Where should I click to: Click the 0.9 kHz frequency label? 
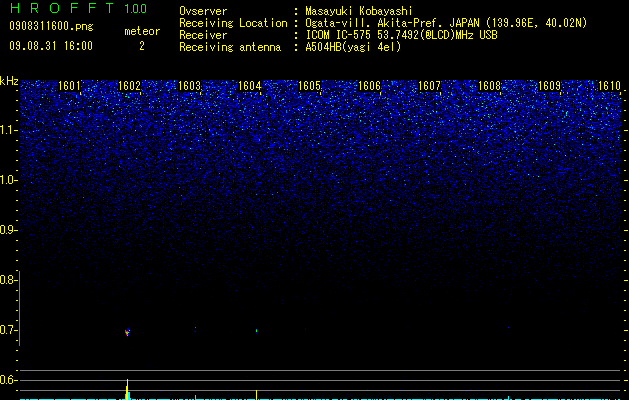click(x=8, y=230)
